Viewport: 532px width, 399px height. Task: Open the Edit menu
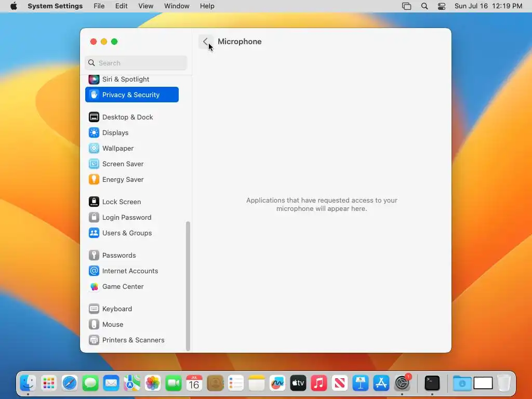click(121, 6)
